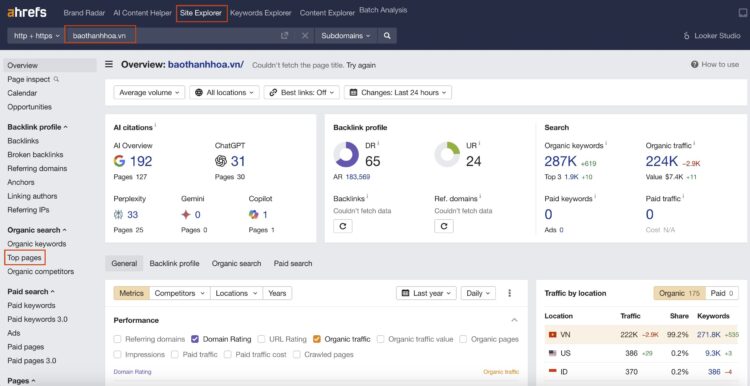Refresh the Backlinks data

tap(342, 226)
